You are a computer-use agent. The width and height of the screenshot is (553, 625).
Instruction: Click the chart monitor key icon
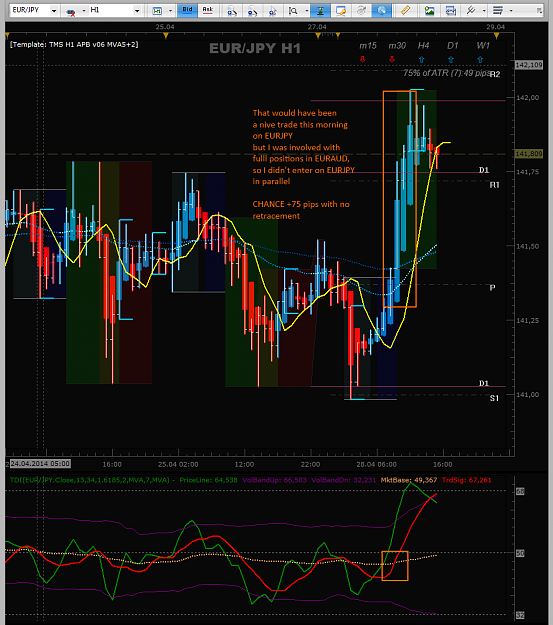pyautogui.click(x=341, y=11)
